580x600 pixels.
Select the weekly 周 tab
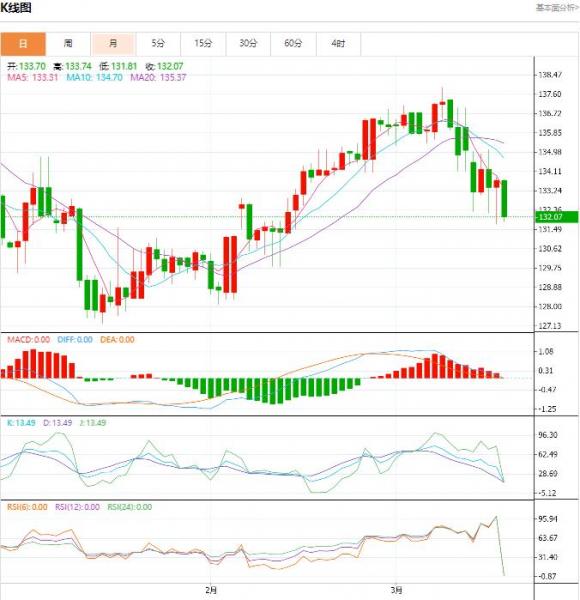point(68,44)
